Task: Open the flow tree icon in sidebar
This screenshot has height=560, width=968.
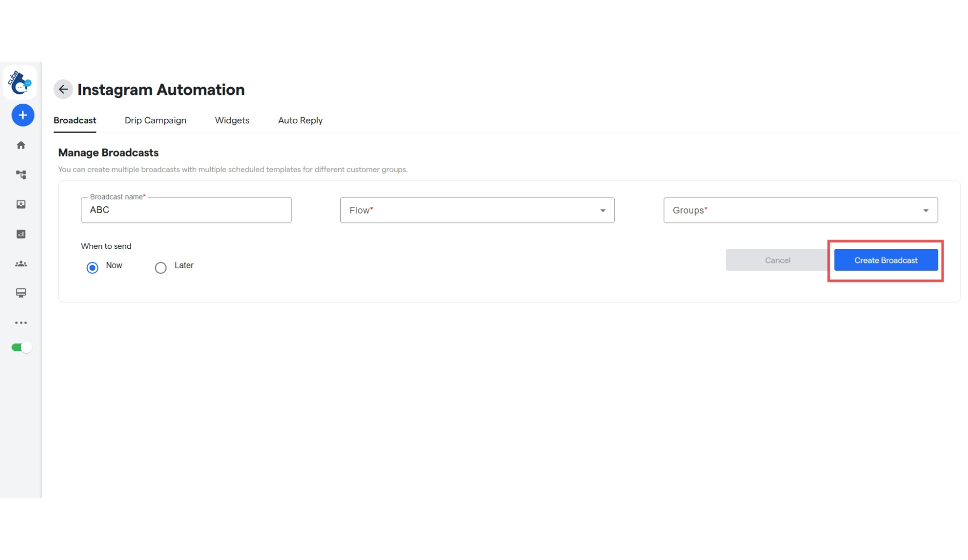Action: pyautogui.click(x=21, y=175)
